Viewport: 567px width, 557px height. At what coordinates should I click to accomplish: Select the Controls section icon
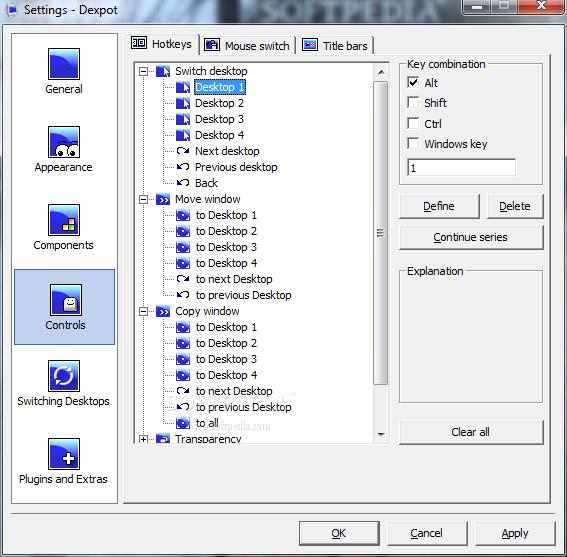[x=65, y=300]
